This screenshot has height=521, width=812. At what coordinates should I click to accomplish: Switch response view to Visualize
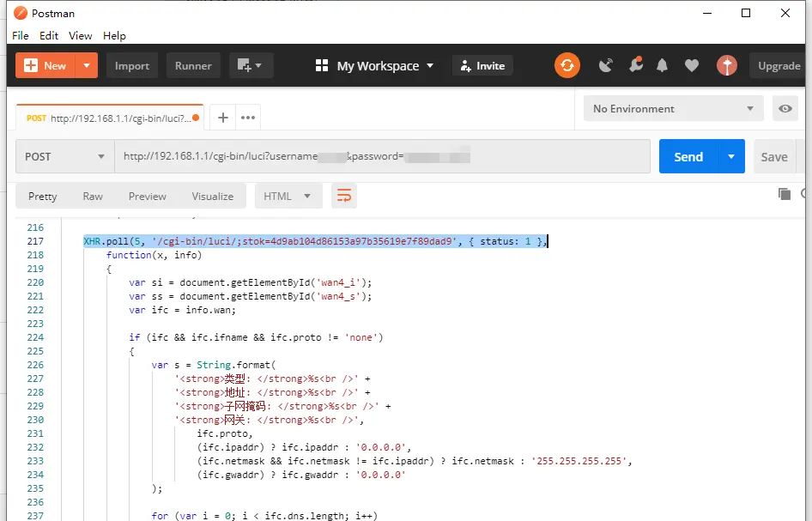tap(212, 197)
